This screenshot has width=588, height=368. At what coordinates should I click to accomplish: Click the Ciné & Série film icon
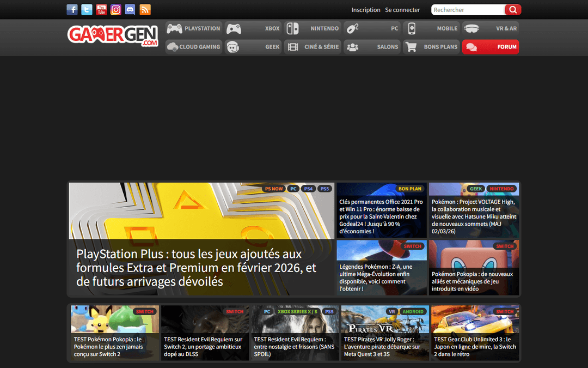click(x=293, y=47)
